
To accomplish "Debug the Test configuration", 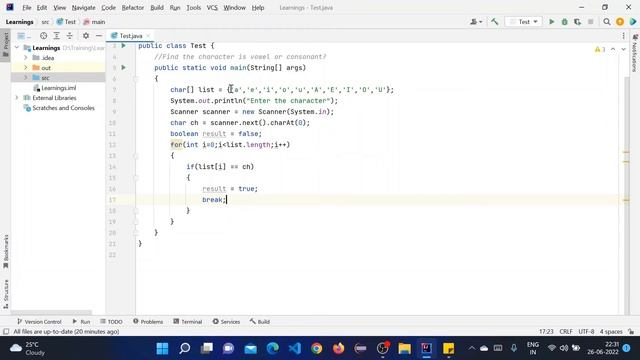I will click(x=564, y=22).
